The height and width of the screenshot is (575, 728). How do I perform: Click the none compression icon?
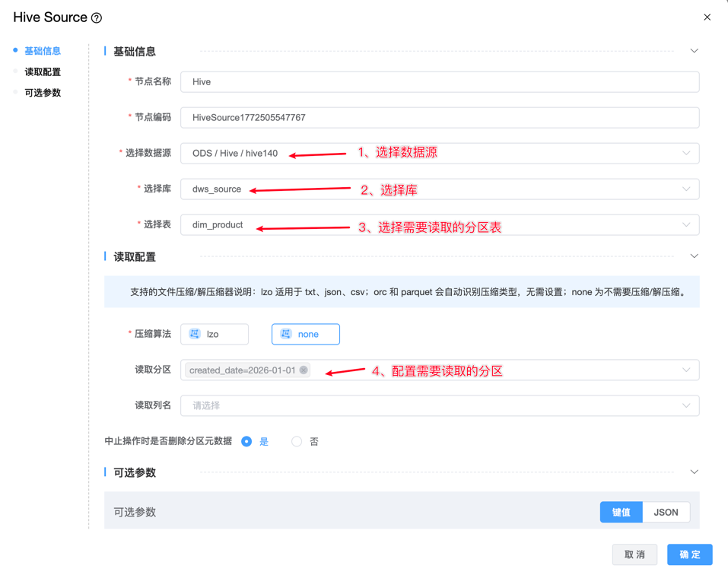pyautogui.click(x=286, y=334)
